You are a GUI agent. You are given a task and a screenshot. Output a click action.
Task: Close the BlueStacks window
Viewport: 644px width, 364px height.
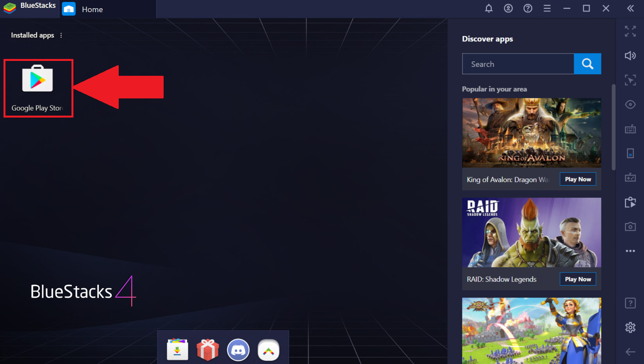tap(606, 8)
